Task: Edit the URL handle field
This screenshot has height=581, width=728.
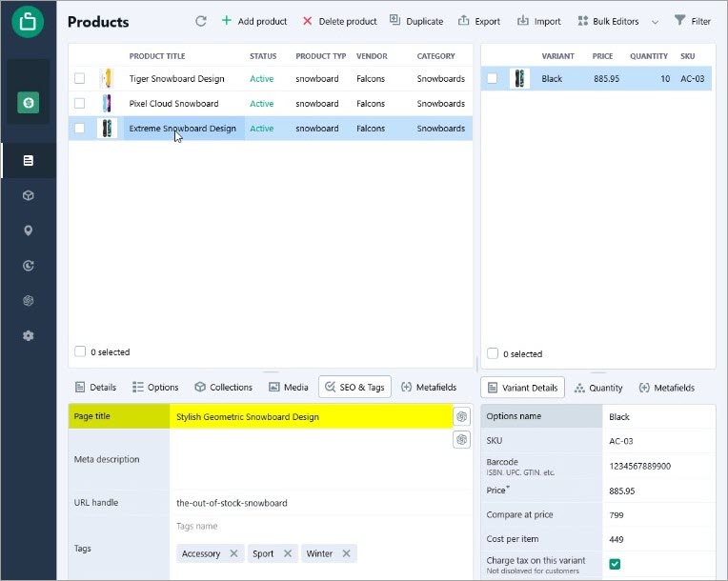Action: click(320, 503)
